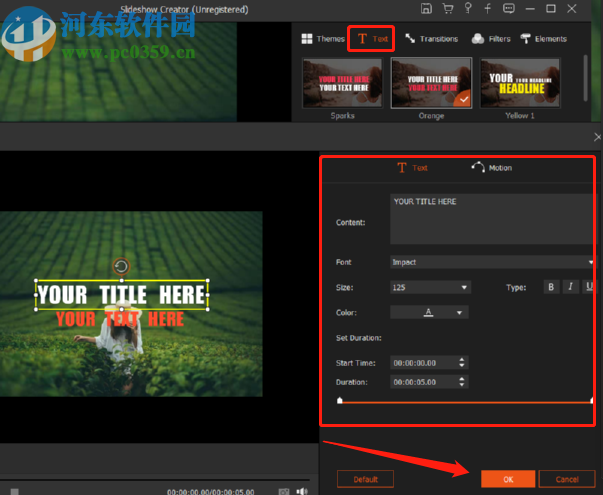Open the feedback chat icon
Viewport: 603px width, 495px height.
click(x=508, y=8)
